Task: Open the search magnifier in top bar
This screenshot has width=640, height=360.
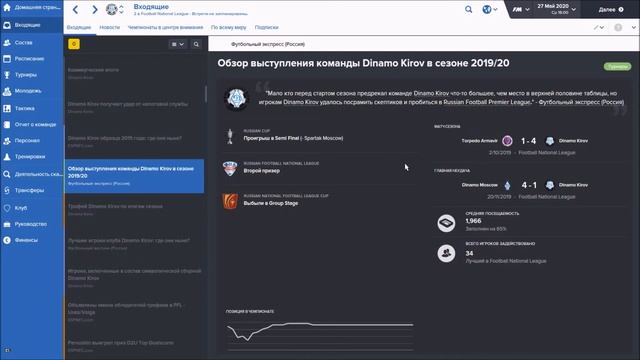Action: pos(469,9)
